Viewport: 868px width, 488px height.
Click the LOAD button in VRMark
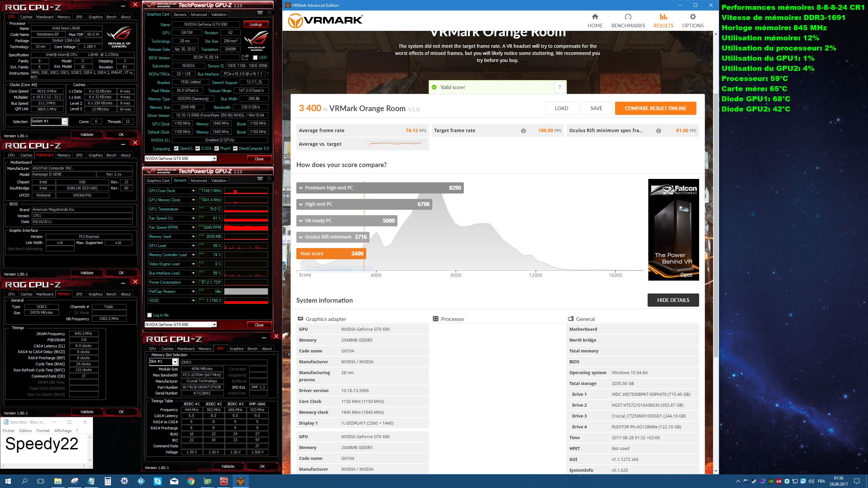click(x=561, y=108)
